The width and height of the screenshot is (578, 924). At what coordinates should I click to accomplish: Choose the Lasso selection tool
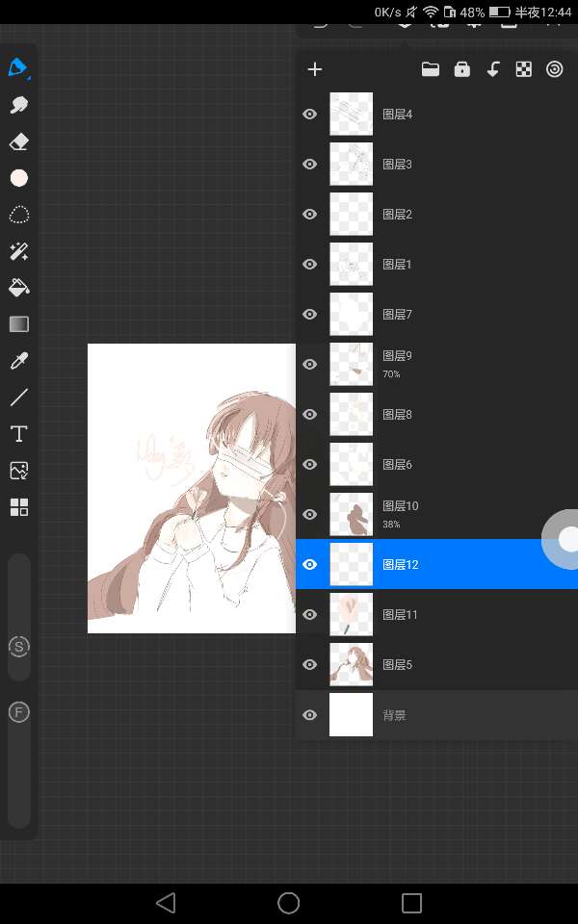click(x=18, y=215)
